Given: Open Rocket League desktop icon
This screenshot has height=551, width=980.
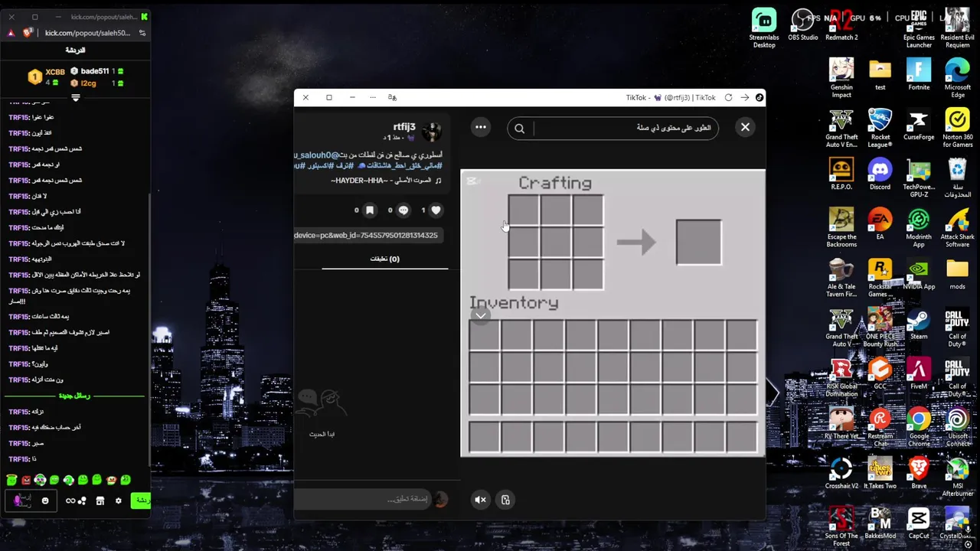Looking at the screenshot, I should 880,127.
